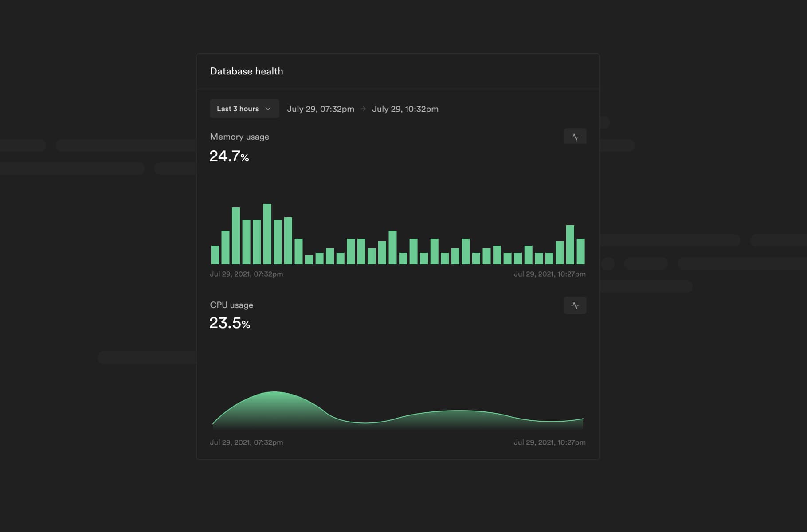The image size is (807, 532).
Task: Select the end date July 29, 10:32pm
Action: (x=405, y=109)
